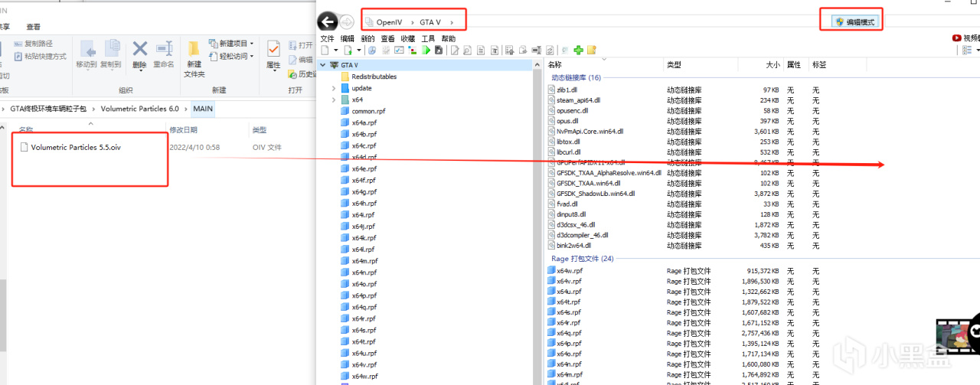Click Delete (删除) in Explorer ribbon

(x=139, y=55)
